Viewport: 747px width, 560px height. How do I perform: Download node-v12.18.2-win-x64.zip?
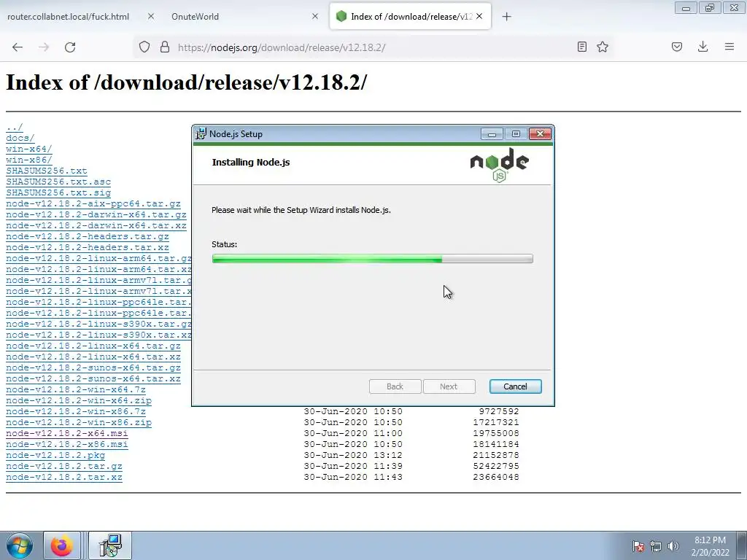79,401
